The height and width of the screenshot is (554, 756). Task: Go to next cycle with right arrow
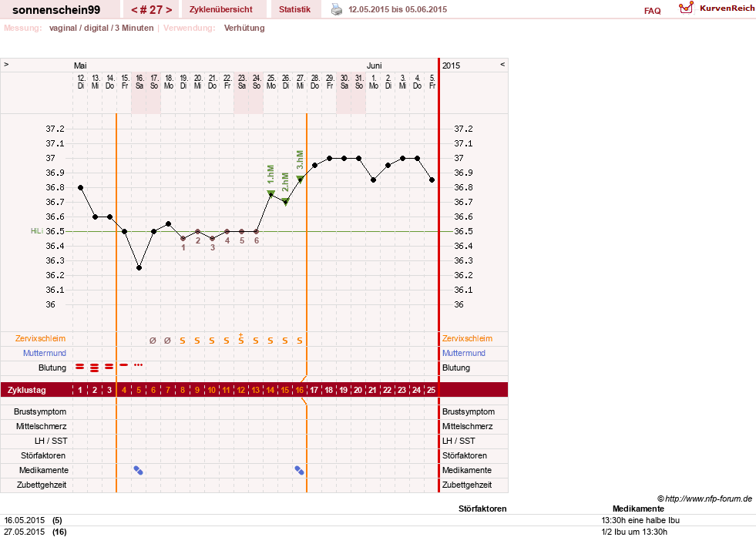tap(169, 10)
